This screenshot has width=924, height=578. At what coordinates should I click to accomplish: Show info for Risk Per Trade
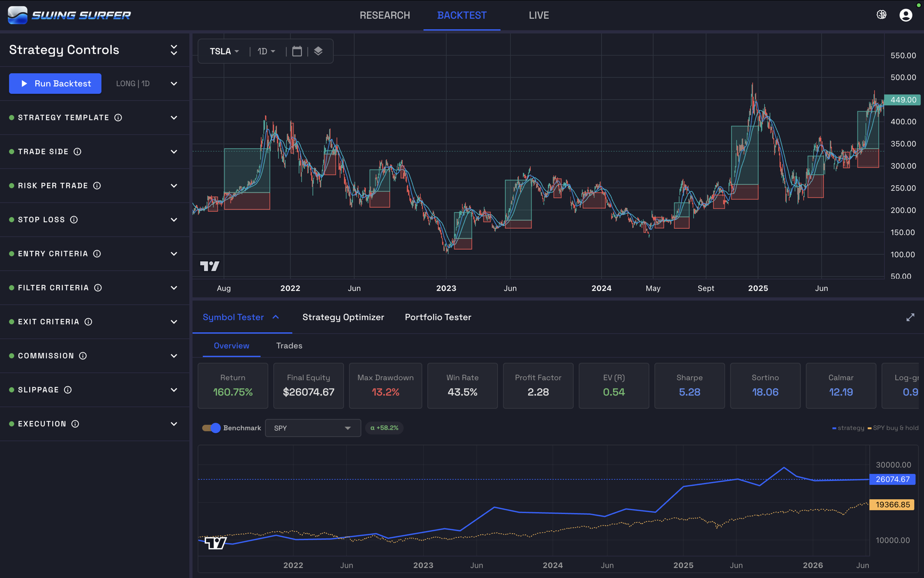pos(97,185)
